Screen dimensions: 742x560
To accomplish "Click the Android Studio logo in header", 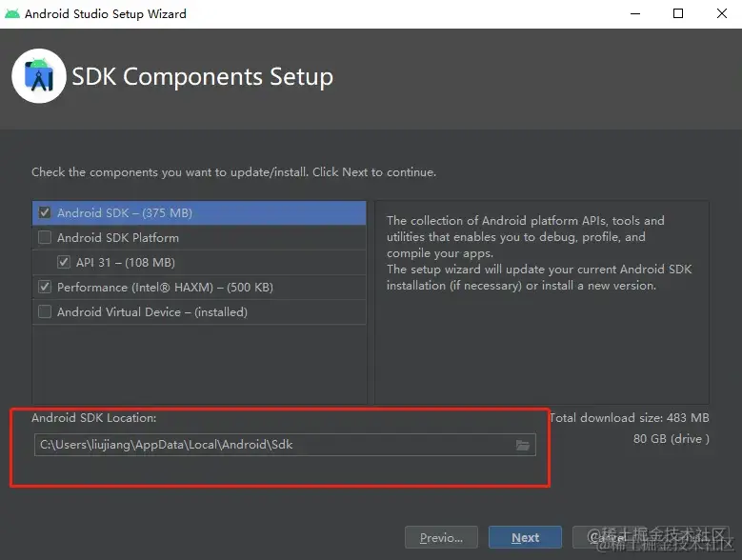I will 39,76.
